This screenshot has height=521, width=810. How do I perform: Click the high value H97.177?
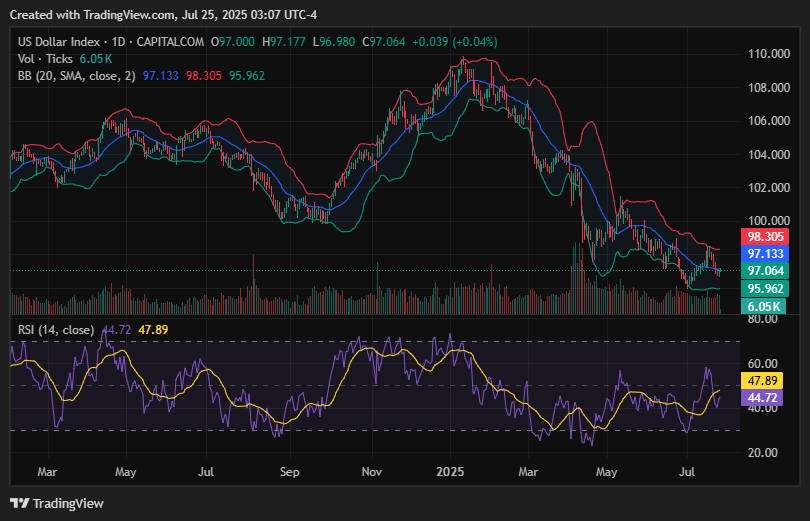click(x=284, y=42)
